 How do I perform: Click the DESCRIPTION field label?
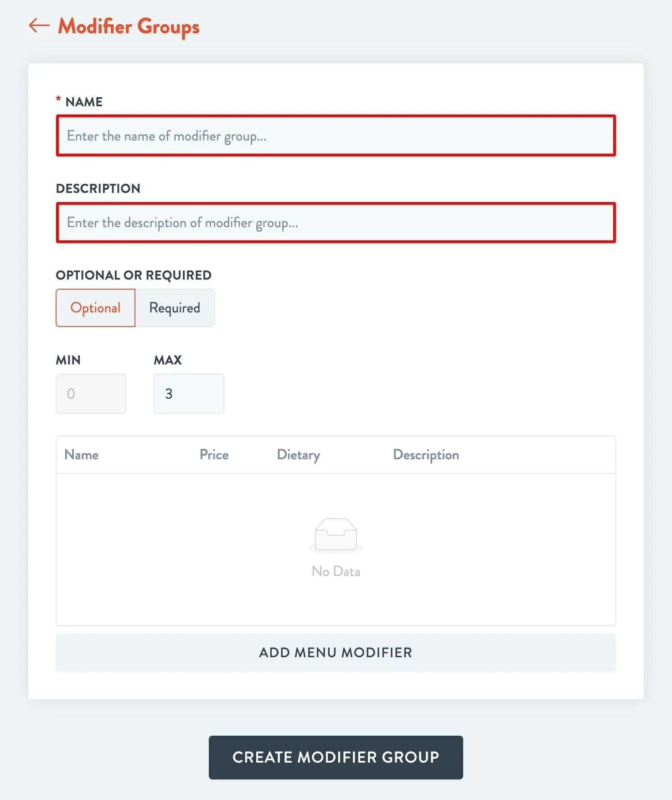98,188
